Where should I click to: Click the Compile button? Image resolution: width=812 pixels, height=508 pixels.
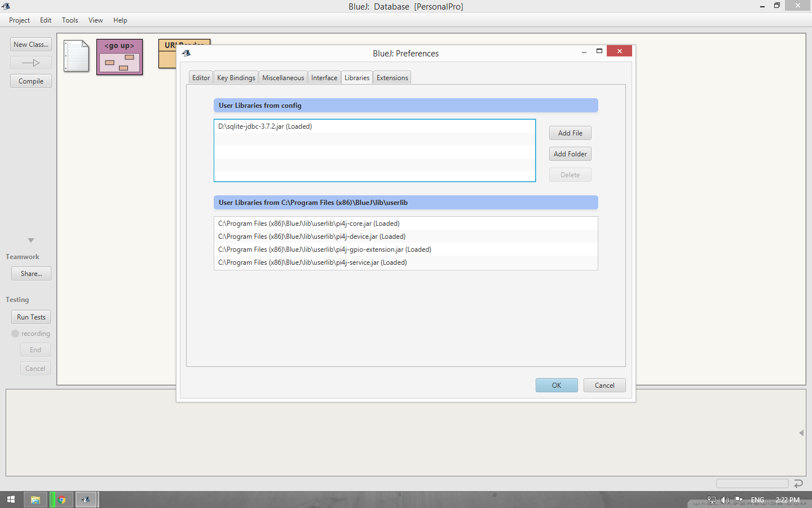[31, 81]
